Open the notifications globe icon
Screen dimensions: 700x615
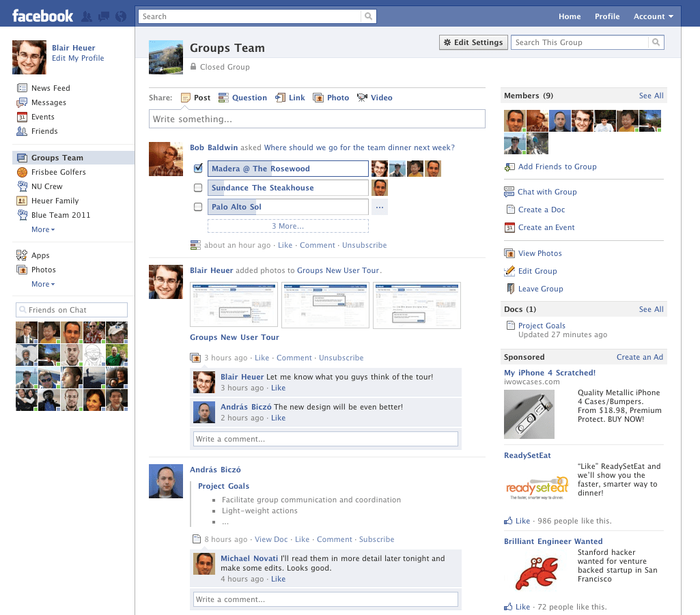coord(121,15)
